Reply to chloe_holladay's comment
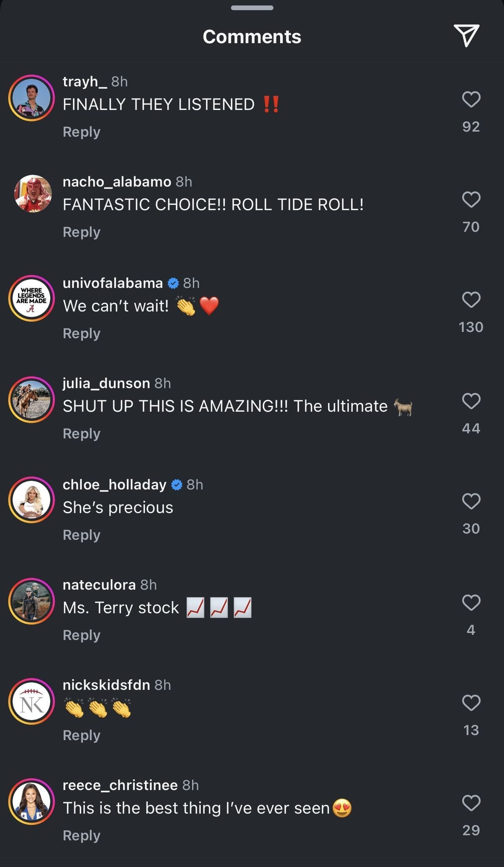The width and height of the screenshot is (504, 867). [x=81, y=535]
